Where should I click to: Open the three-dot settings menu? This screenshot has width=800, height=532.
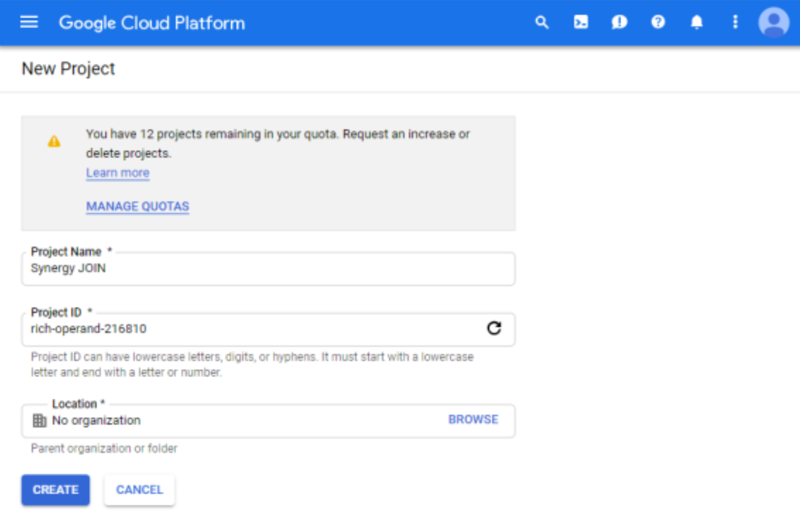(x=735, y=22)
